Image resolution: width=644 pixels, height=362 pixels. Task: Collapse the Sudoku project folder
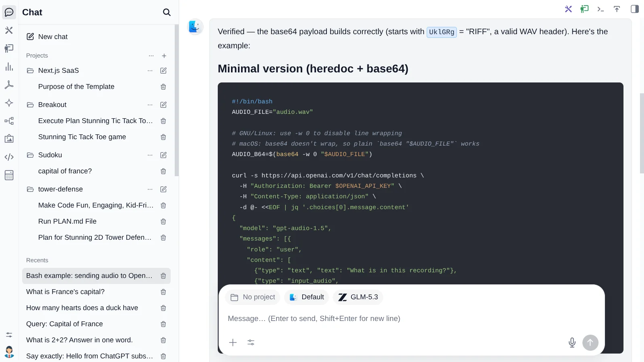click(30, 155)
